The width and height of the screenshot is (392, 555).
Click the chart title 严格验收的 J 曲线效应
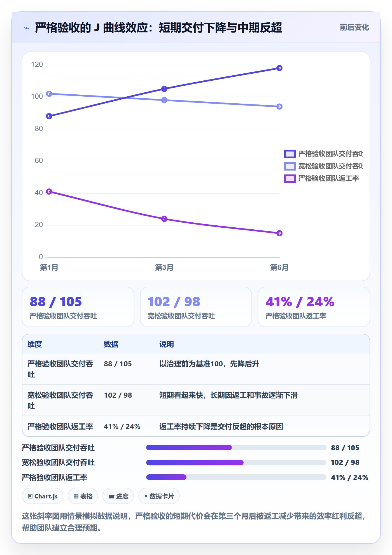click(x=158, y=28)
